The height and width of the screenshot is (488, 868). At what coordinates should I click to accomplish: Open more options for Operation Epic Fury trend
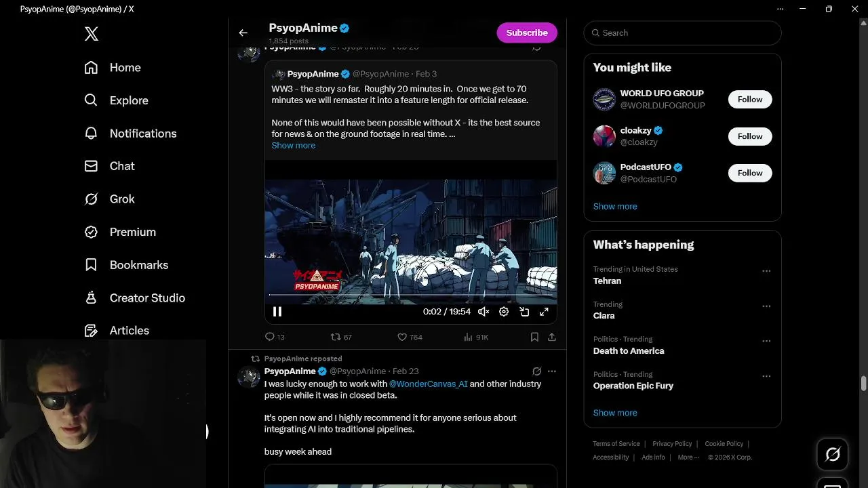[766, 376]
